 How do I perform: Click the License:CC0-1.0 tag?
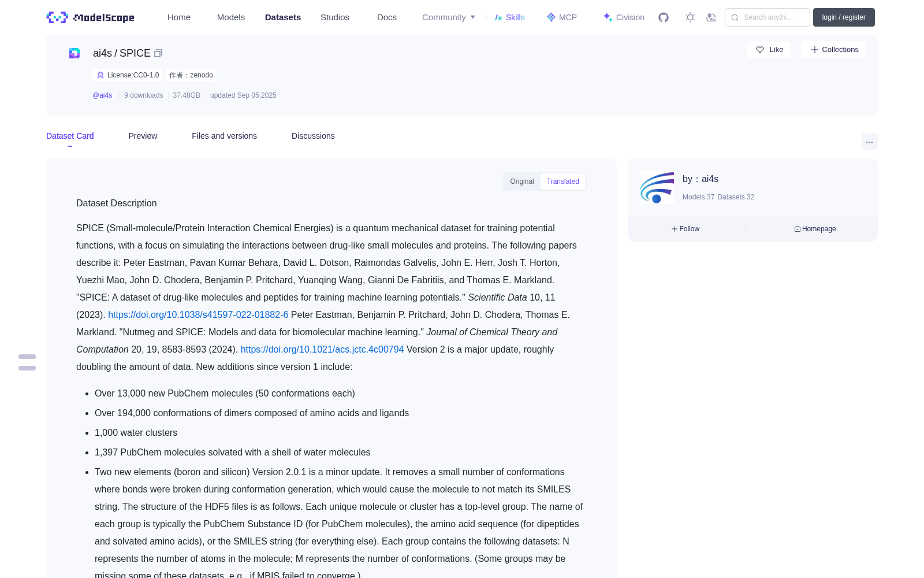click(128, 75)
